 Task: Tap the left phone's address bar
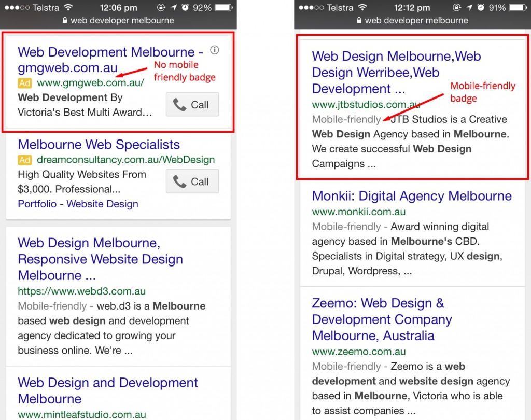pos(118,21)
